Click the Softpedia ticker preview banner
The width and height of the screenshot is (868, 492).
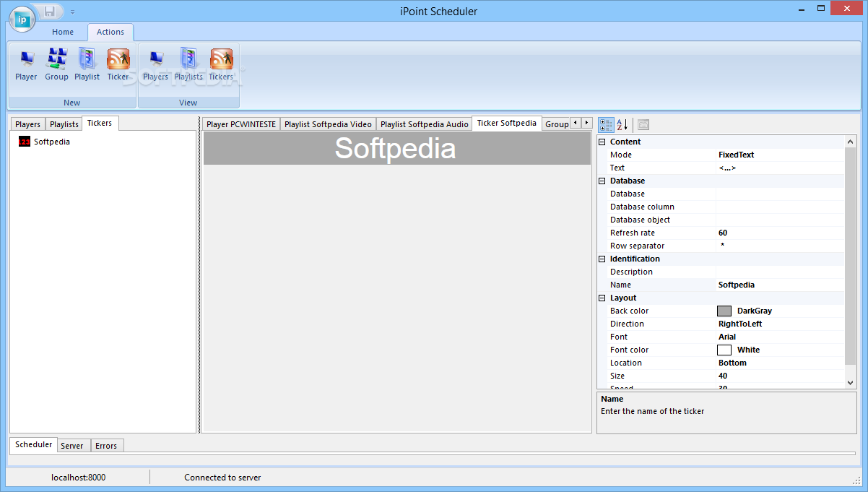396,148
